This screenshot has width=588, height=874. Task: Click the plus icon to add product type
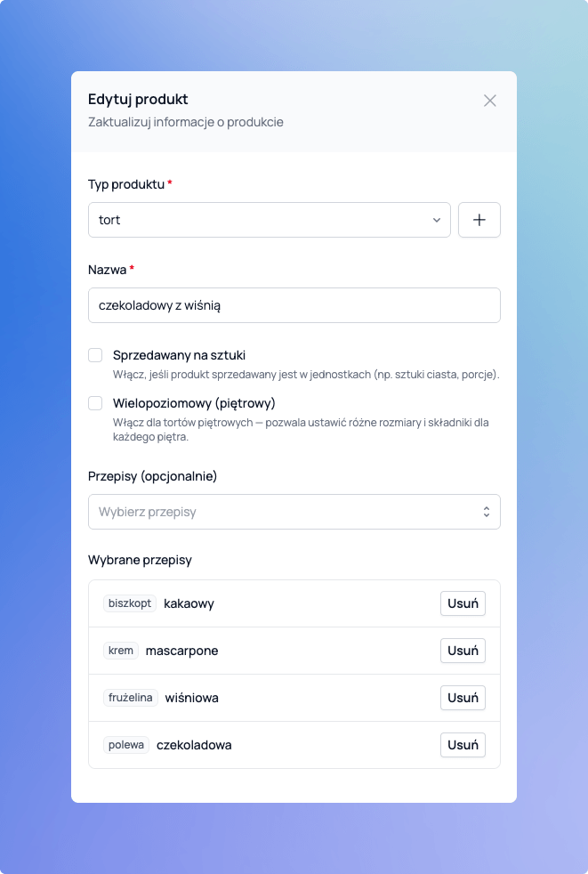click(x=479, y=220)
